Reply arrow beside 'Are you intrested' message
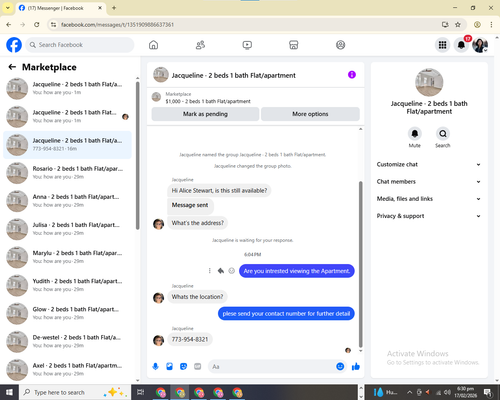Image resolution: width=500 pixels, height=400 pixels. coord(220,271)
